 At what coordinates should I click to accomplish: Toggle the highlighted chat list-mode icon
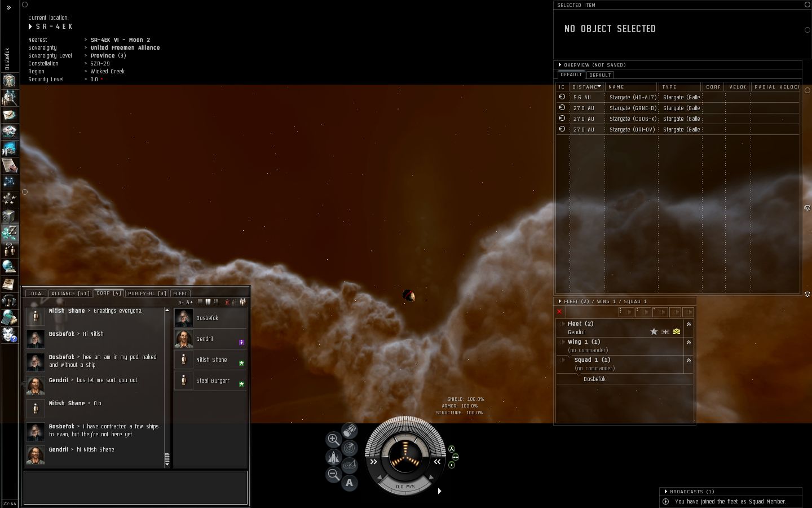[208, 302]
